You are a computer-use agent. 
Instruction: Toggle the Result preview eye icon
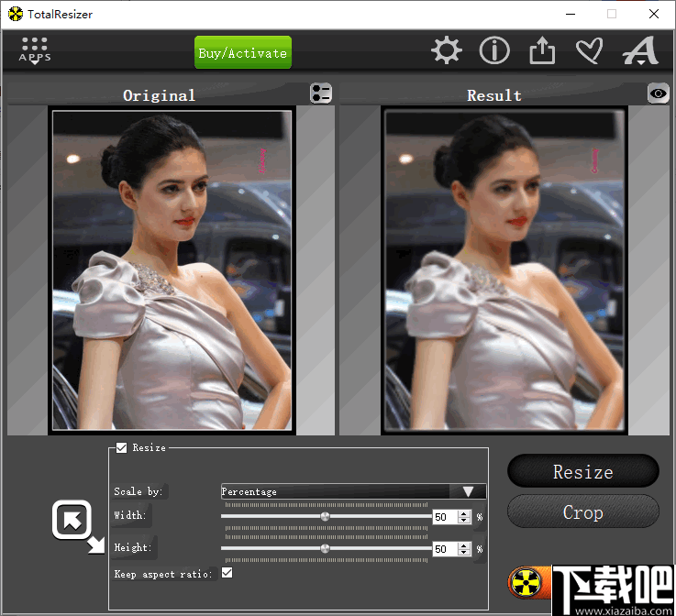pyautogui.click(x=658, y=93)
